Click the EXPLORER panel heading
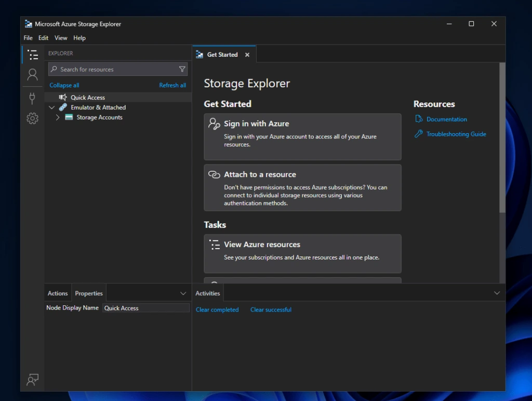 pos(61,53)
